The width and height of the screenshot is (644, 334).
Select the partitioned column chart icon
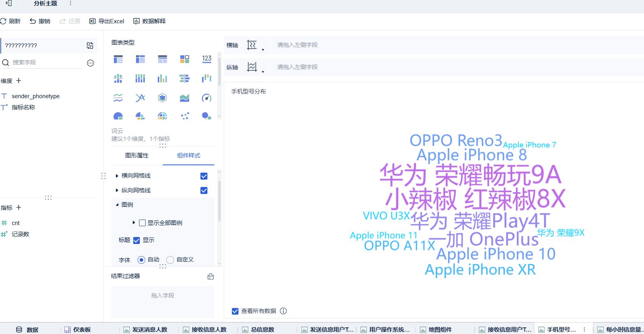click(x=118, y=79)
